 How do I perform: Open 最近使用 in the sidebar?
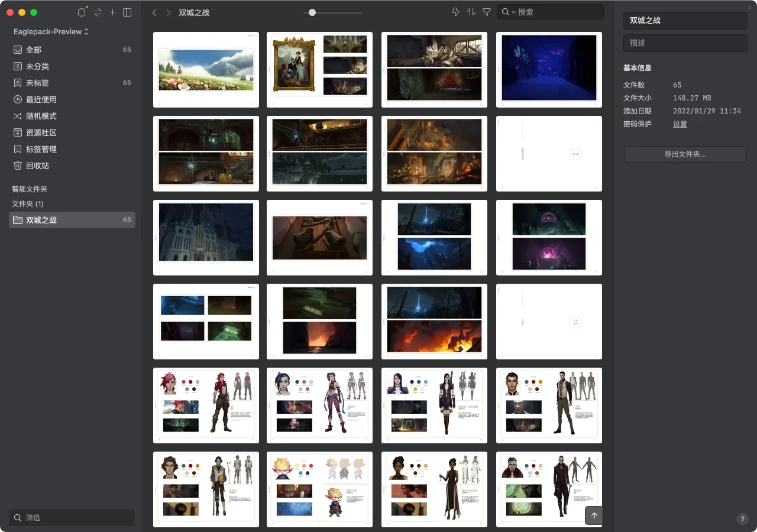tap(72, 99)
